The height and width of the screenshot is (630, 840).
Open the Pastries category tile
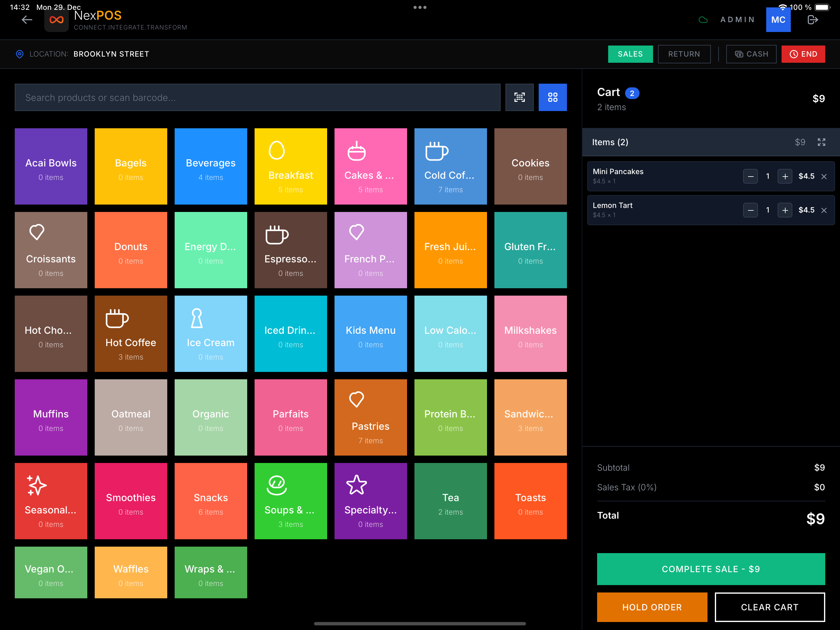pos(370,417)
